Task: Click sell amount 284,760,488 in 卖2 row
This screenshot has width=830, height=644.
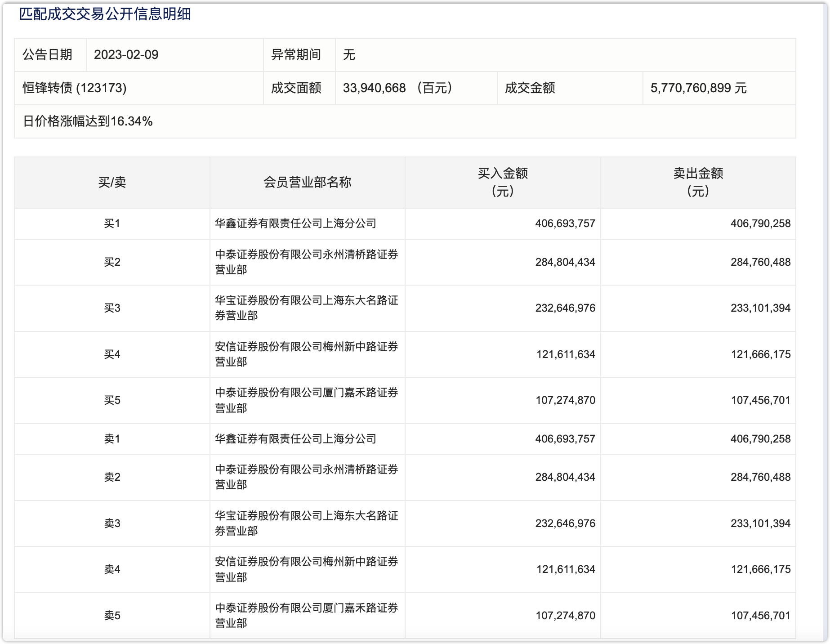Action: coord(760,477)
